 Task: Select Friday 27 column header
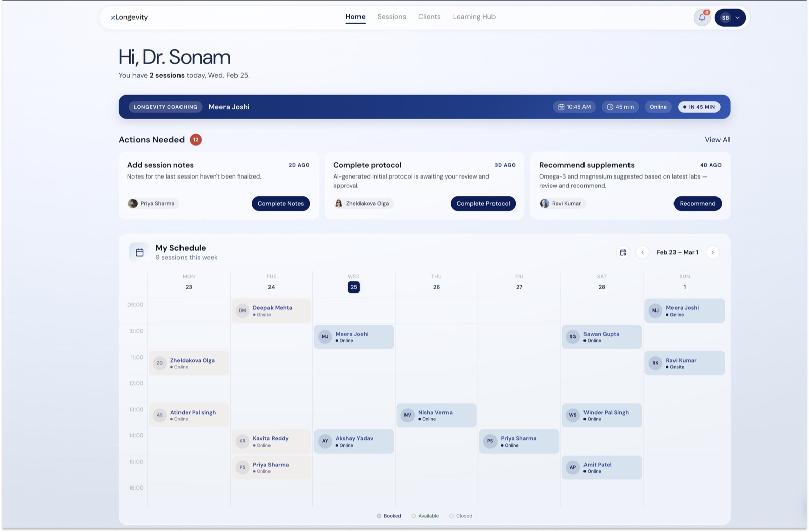click(x=519, y=282)
